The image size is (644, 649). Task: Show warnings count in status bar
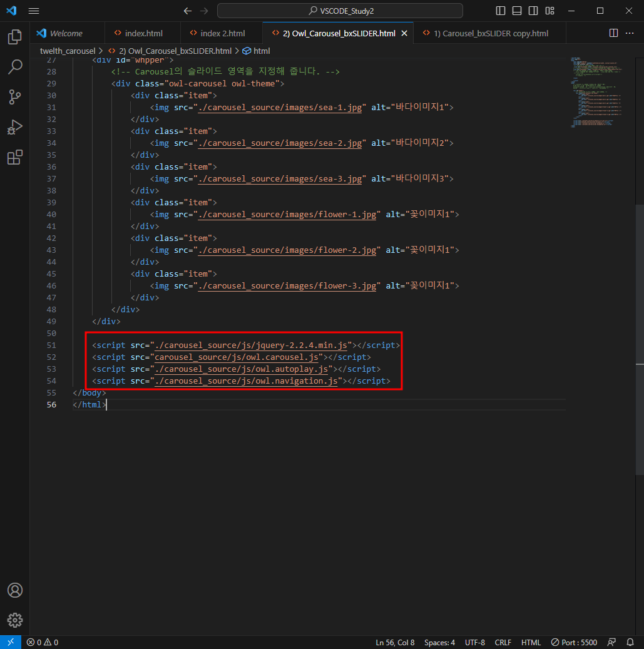pyautogui.click(x=51, y=642)
